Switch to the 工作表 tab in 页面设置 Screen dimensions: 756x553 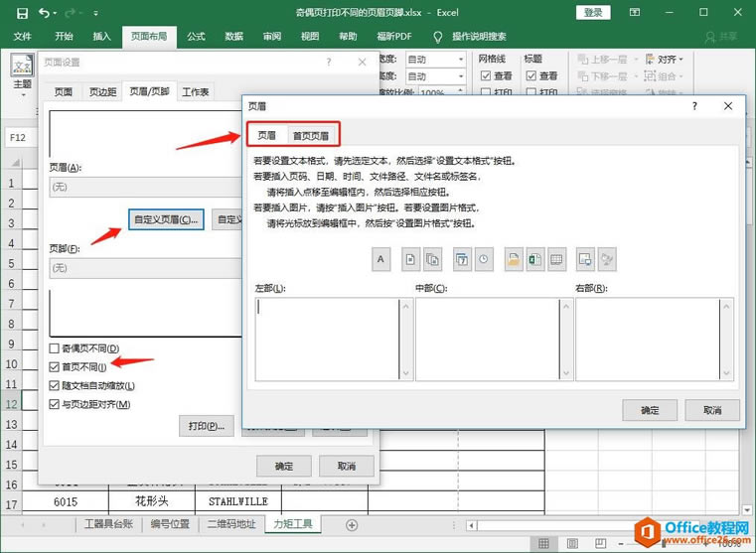(x=196, y=92)
